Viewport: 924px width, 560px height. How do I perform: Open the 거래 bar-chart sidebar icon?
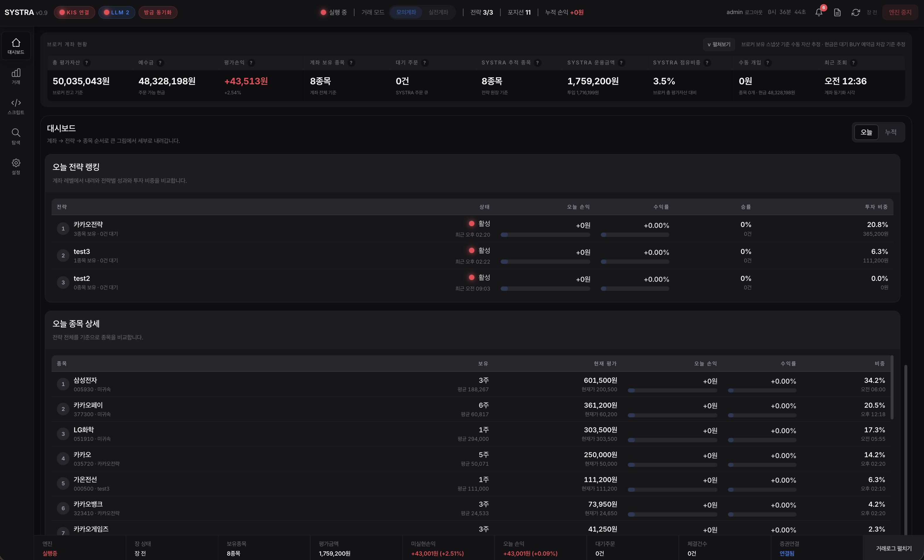(16, 76)
